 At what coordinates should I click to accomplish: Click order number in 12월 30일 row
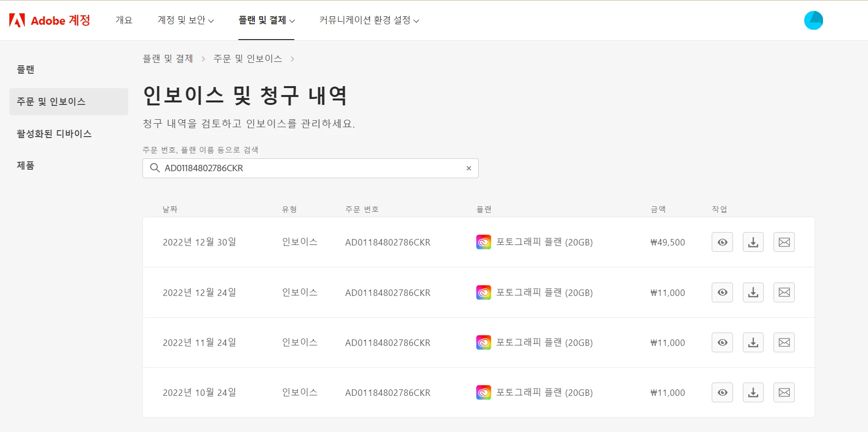pyautogui.click(x=388, y=242)
